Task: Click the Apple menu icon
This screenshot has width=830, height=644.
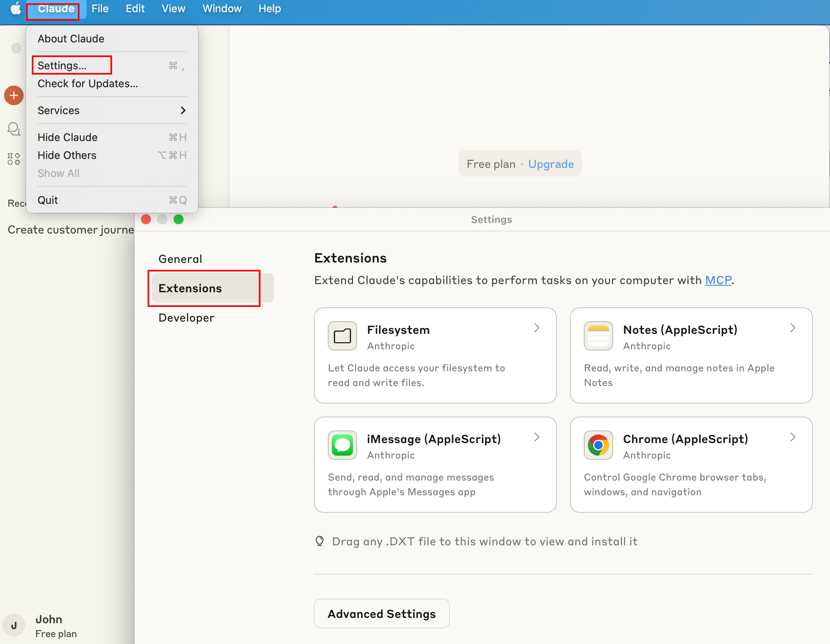Action: point(15,9)
